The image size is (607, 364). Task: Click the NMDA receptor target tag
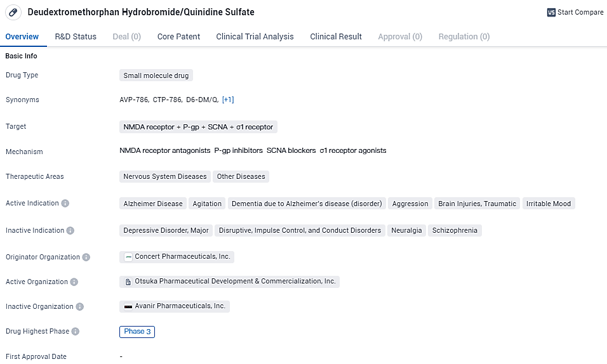coord(149,127)
